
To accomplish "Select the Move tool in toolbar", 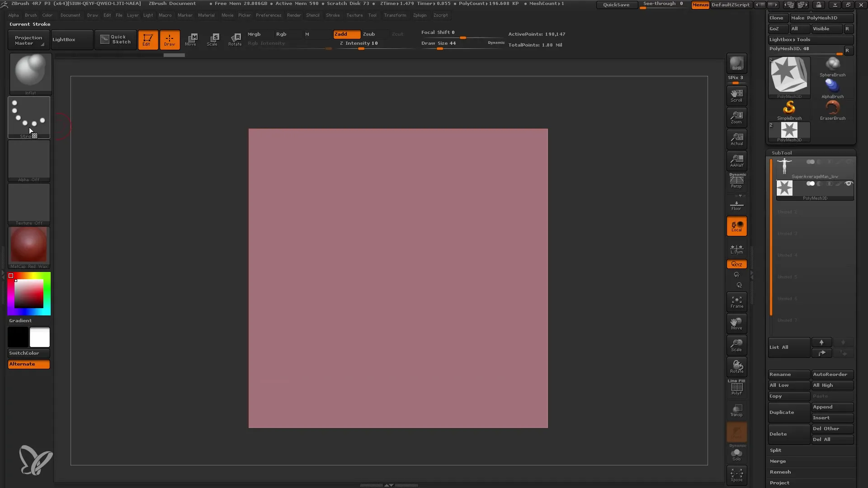I will 191,39.
